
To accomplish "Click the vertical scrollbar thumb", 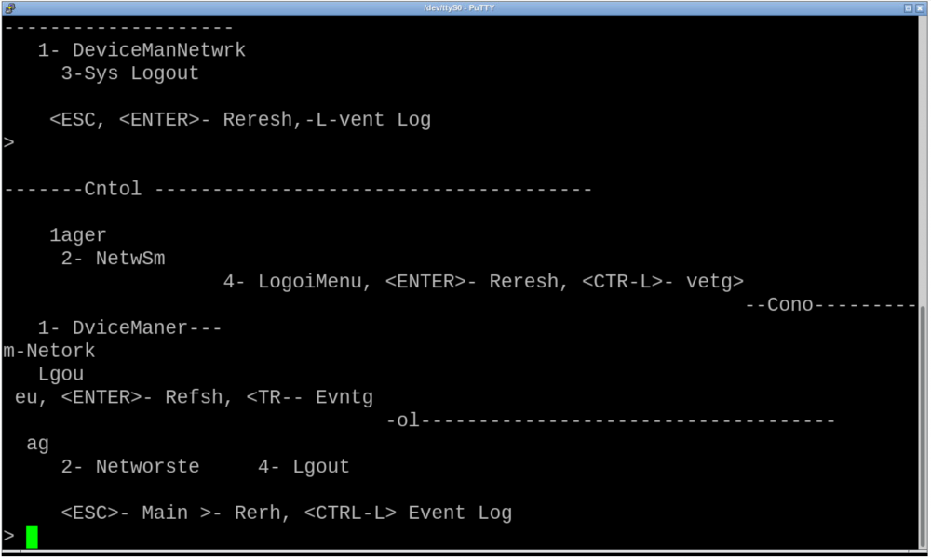I will point(924,426).
